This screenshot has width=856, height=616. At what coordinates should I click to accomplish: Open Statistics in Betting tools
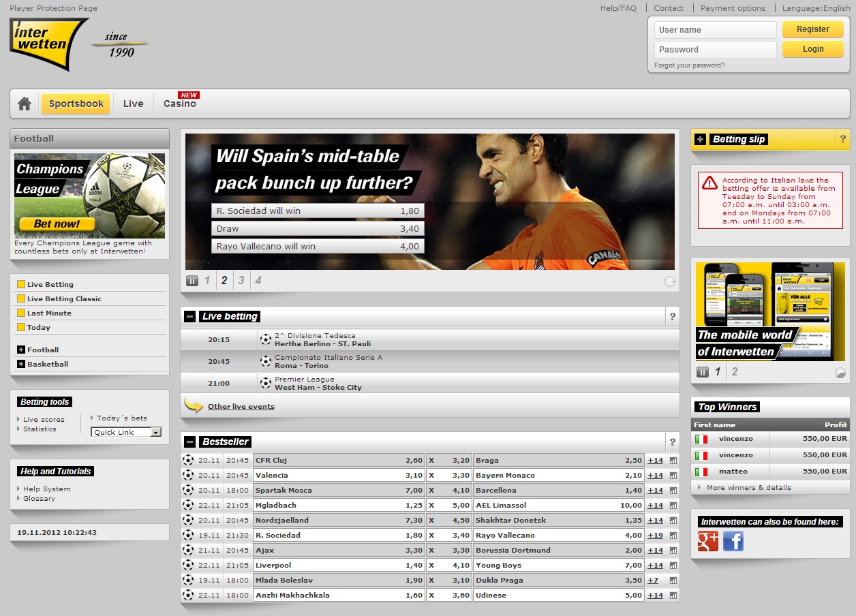point(40,429)
